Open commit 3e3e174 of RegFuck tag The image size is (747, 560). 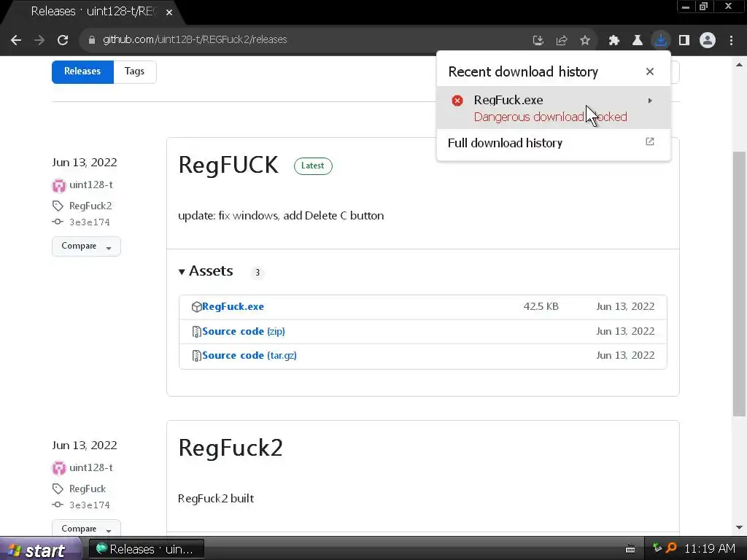[90, 505]
